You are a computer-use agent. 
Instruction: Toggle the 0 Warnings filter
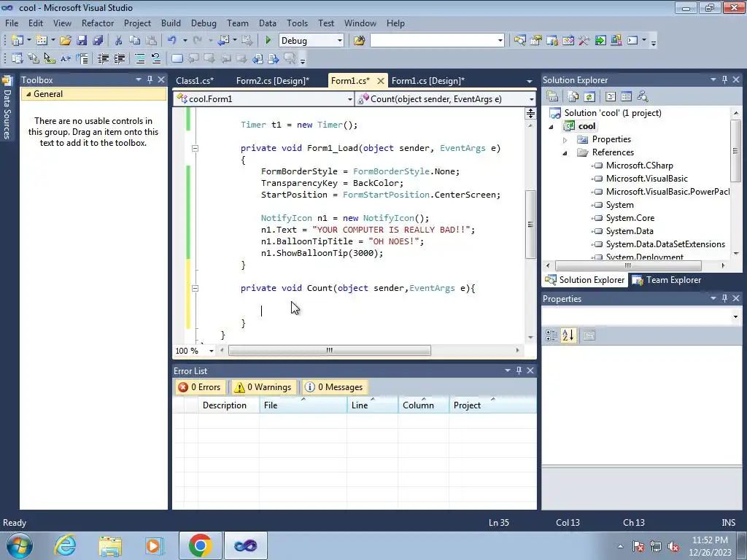pos(263,387)
